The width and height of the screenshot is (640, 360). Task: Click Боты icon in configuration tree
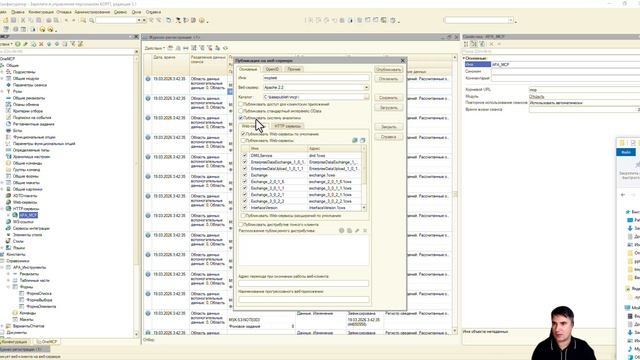tap(8, 131)
